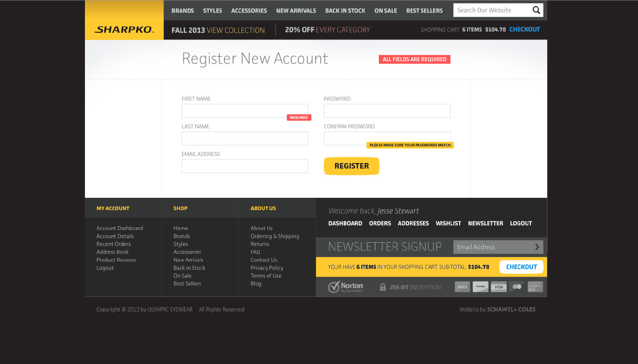Open the Contact Us footer link
The height and width of the screenshot is (364, 638).
coord(264,260)
